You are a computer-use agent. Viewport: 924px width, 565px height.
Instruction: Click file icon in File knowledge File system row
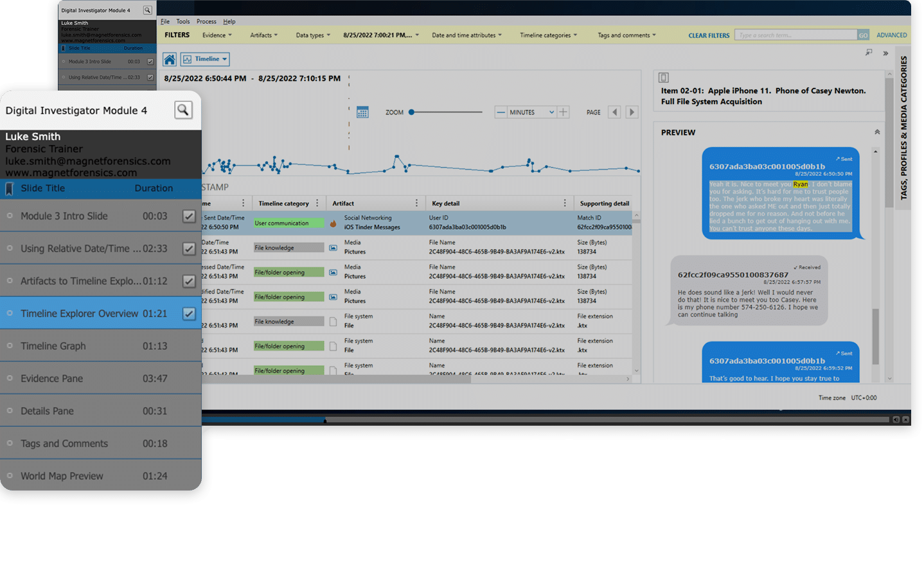[x=333, y=322]
